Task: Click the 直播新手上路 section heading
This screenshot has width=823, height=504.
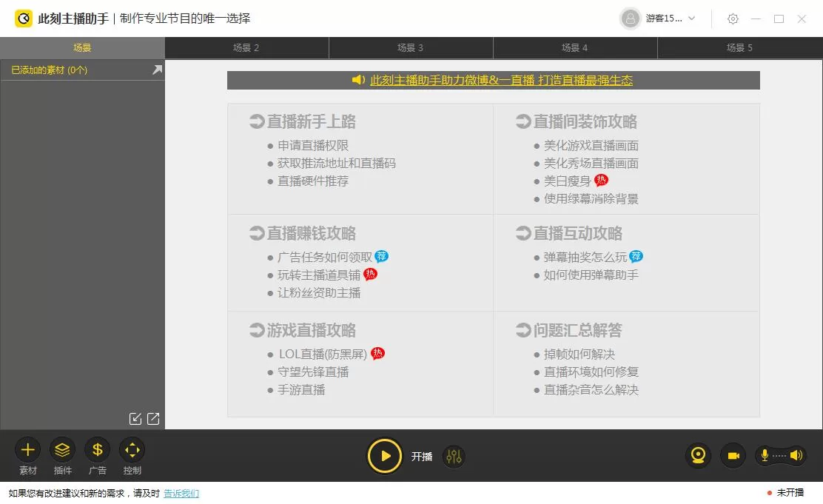Action: tap(311, 122)
